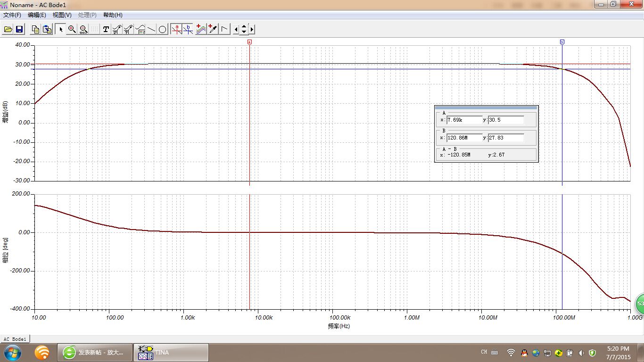Click the blue cursor B marker handle
The height and width of the screenshot is (362, 644).
562,42
